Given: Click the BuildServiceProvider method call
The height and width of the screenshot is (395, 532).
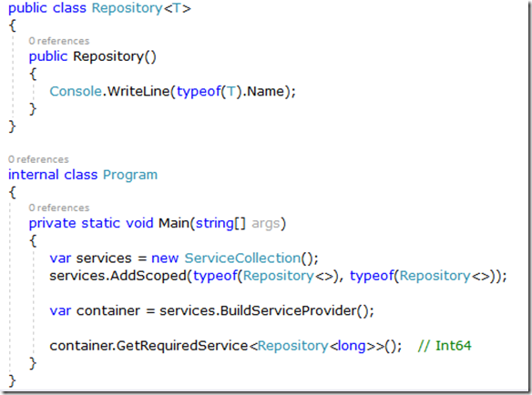Looking at the screenshot, I should (x=288, y=310).
